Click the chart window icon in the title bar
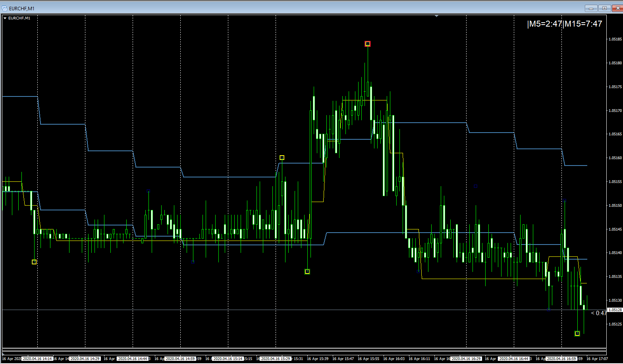Screen dimensions: 623x364 coord(4,8)
